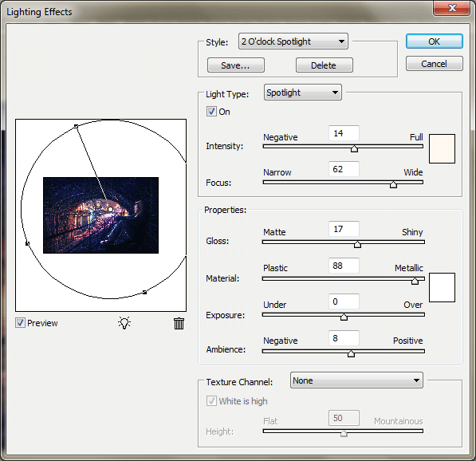Image resolution: width=476 pixels, height=461 pixels.
Task: Click the Gloss value field
Action: click(x=344, y=229)
